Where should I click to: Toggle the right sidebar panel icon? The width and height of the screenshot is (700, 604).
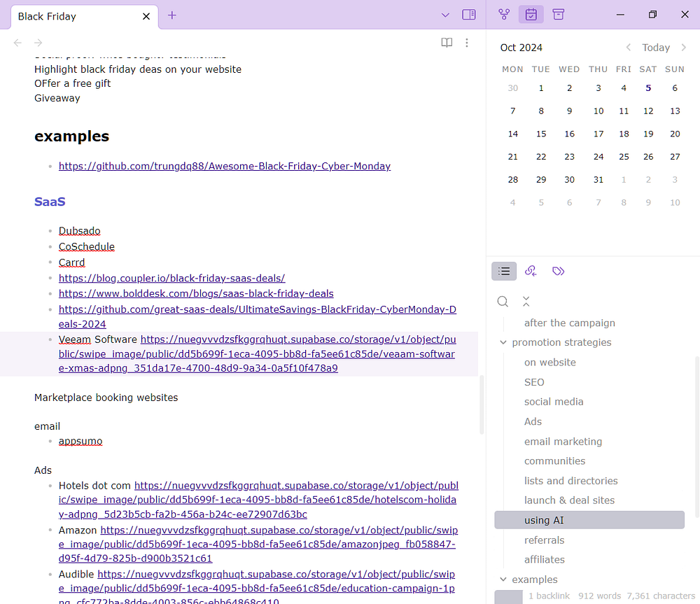(469, 15)
